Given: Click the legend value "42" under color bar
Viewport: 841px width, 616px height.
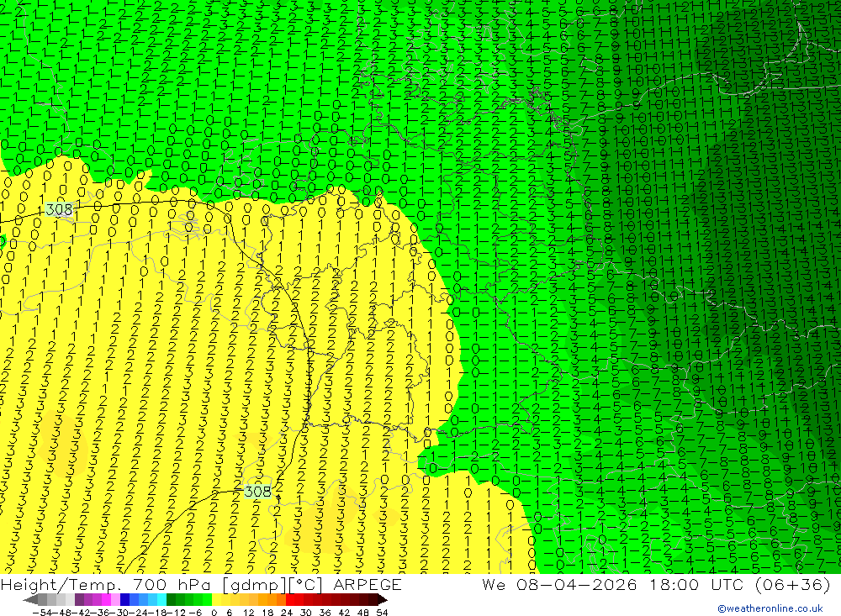Looking at the screenshot, I should pos(344,613).
